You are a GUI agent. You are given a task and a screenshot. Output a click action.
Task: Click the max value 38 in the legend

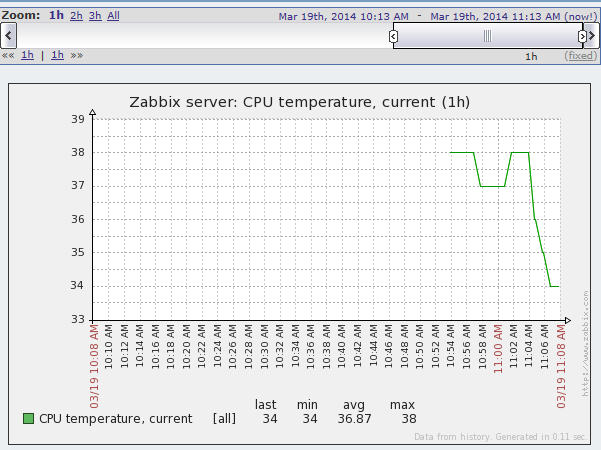[x=409, y=419]
